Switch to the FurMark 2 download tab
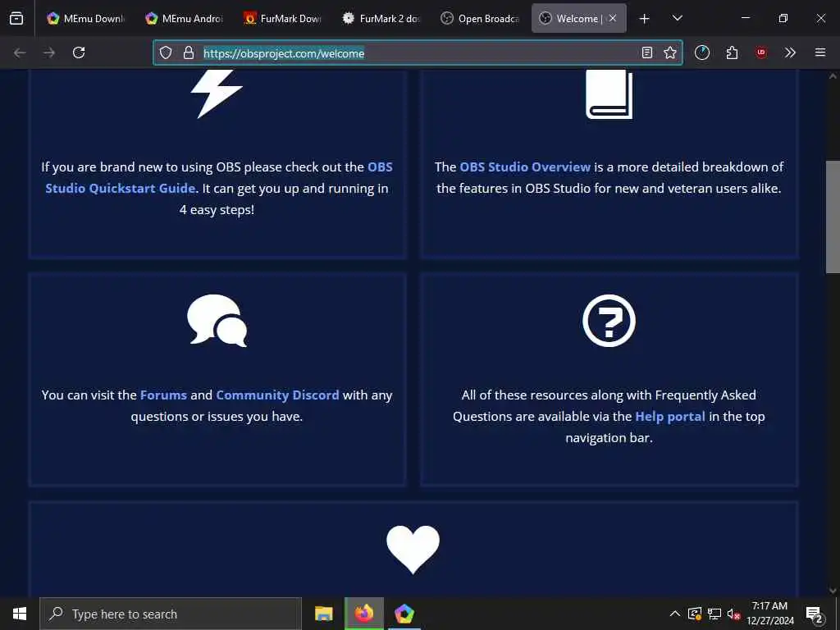 click(x=381, y=18)
